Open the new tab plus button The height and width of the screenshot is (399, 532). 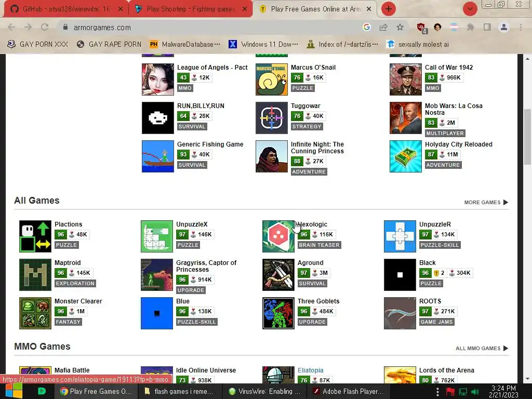(389, 9)
